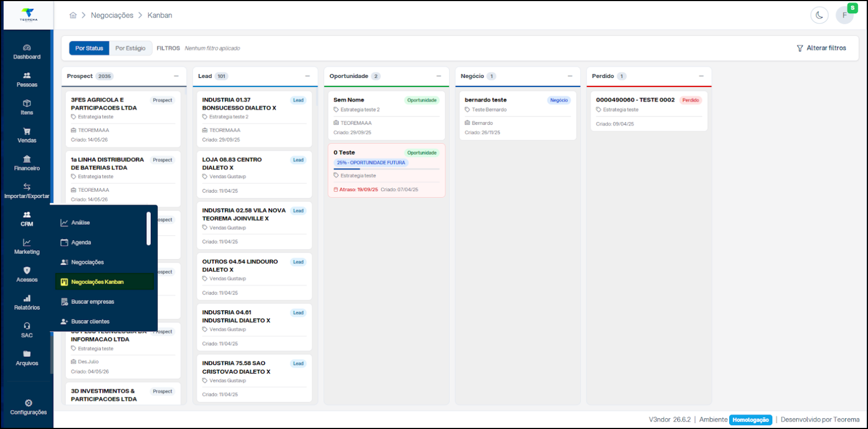868x429 pixels.
Task: Open 0000490060 - TESTE 0002 card
Action: pos(649,112)
